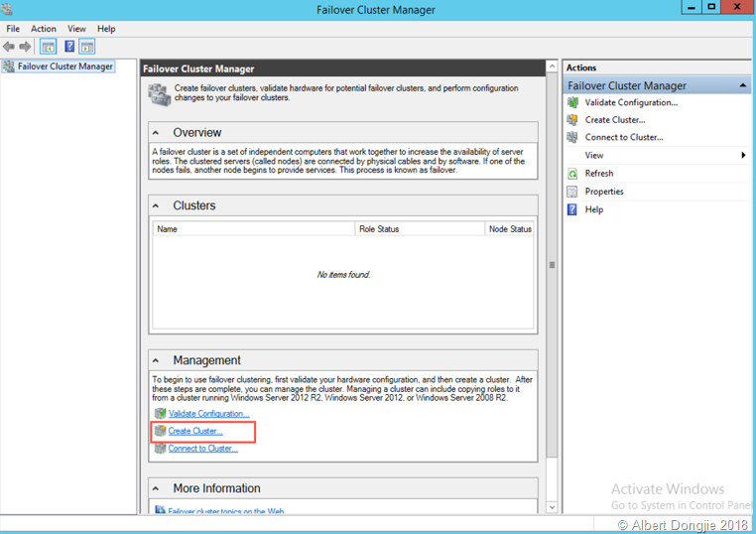Click the Refresh icon in Actions pane
The height and width of the screenshot is (534, 756).
(572, 174)
